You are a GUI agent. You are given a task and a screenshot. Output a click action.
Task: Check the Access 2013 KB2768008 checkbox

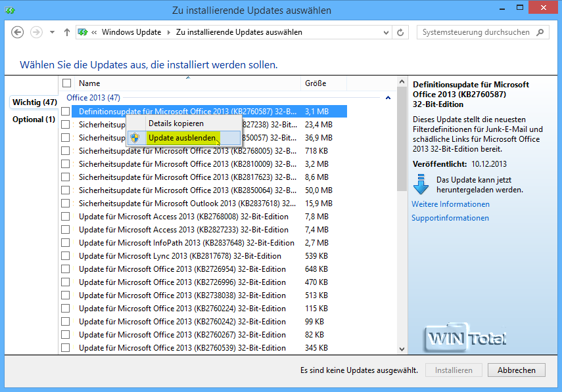click(x=65, y=217)
